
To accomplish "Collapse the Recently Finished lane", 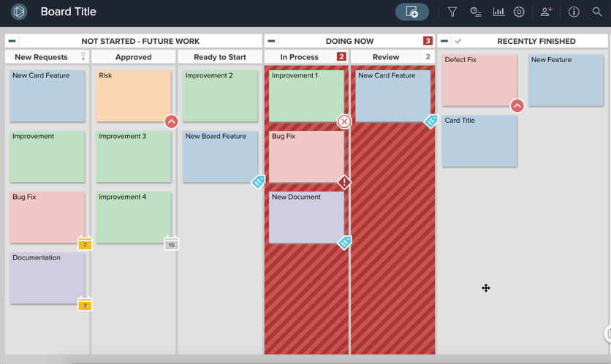I will tap(444, 41).
